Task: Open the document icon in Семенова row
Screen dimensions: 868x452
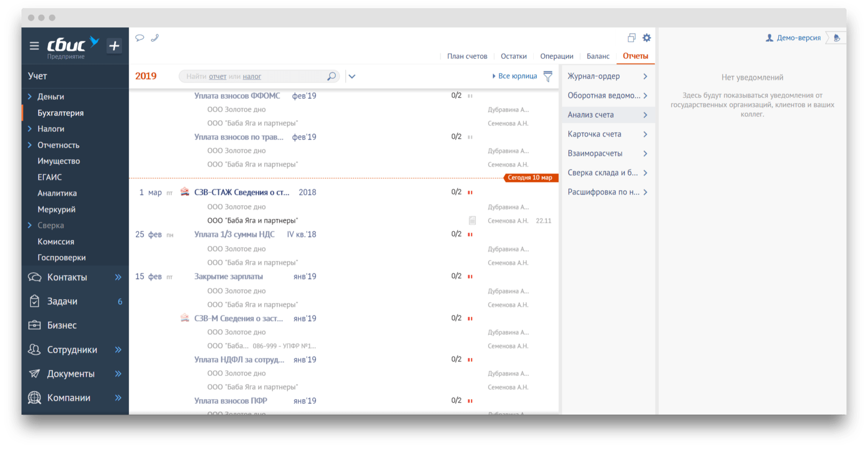Action: 472,221
